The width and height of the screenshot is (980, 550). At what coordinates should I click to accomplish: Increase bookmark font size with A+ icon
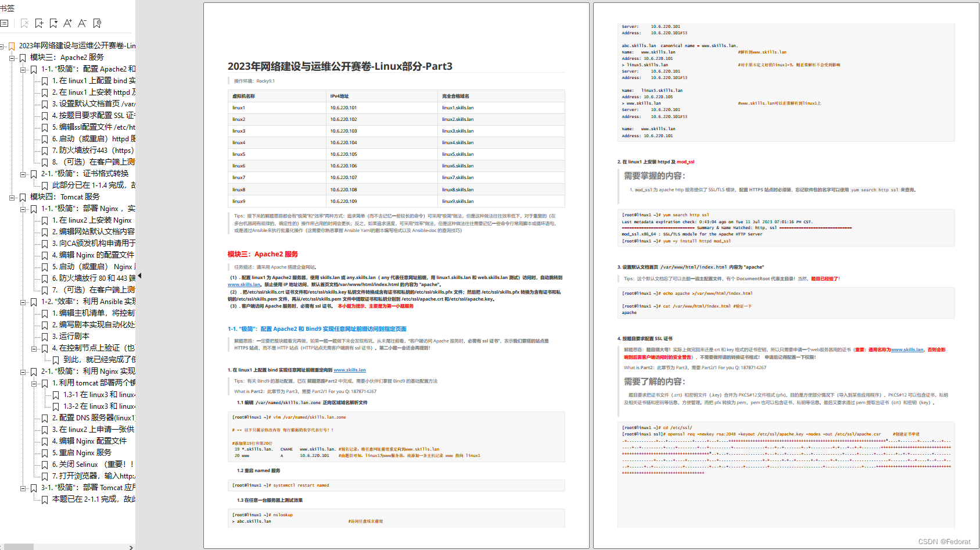(x=67, y=24)
